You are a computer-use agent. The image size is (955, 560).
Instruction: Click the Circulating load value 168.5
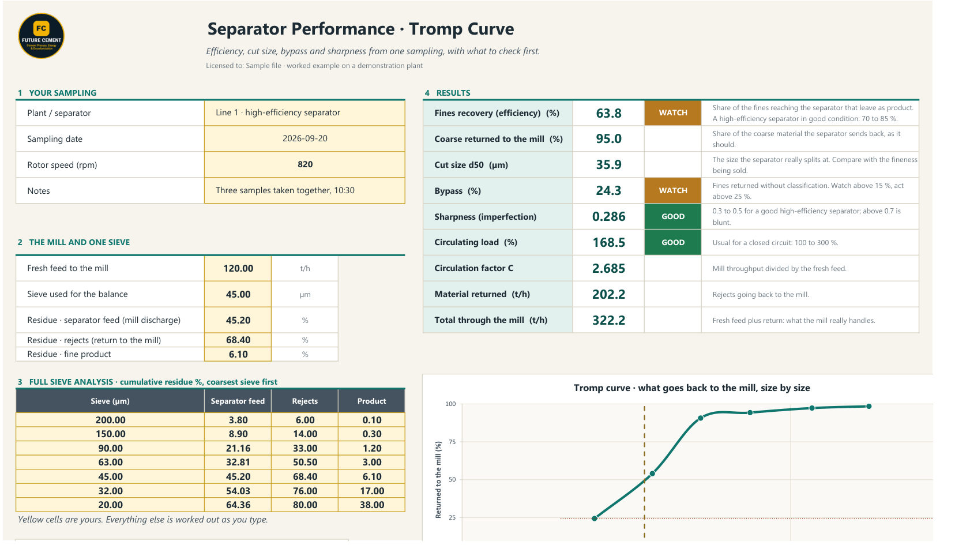tap(608, 242)
